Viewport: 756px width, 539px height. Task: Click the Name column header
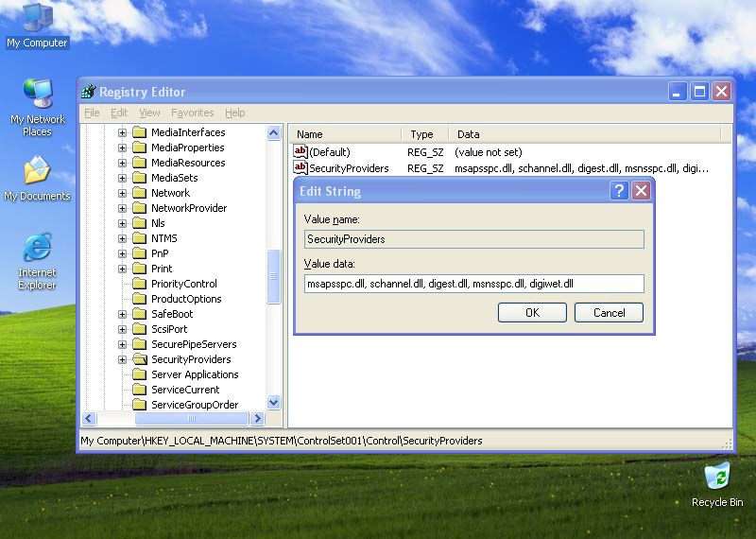tap(345, 134)
